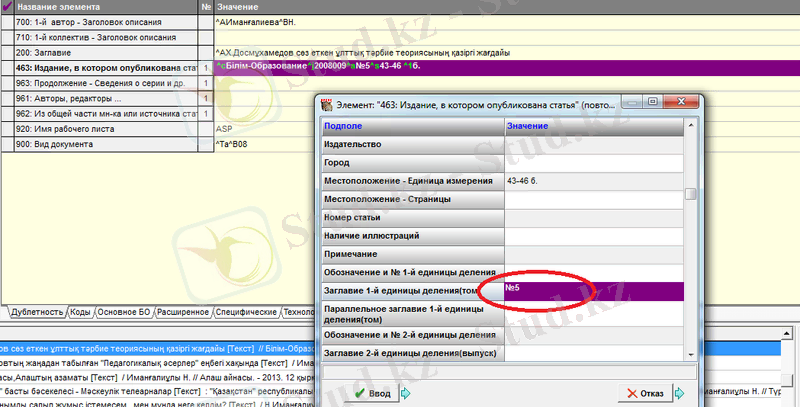Click dialog scrollbar down arrow
800x407 pixels.
(x=691, y=354)
